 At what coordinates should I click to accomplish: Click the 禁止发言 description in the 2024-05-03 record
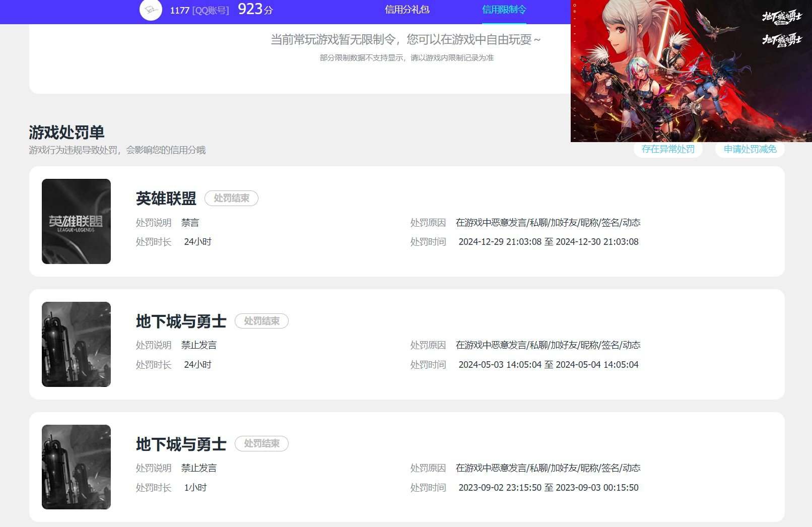[x=199, y=345]
